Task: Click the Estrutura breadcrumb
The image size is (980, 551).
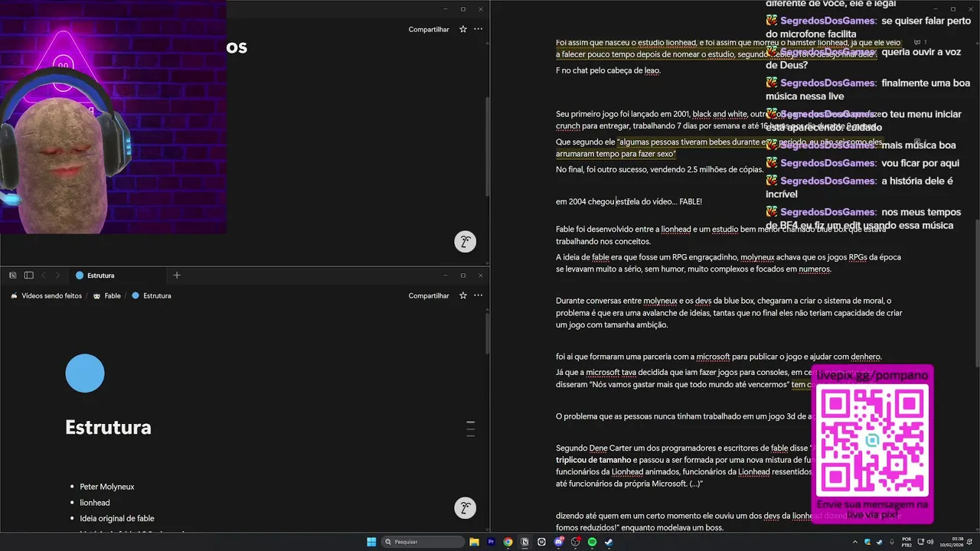Action: tap(151, 295)
